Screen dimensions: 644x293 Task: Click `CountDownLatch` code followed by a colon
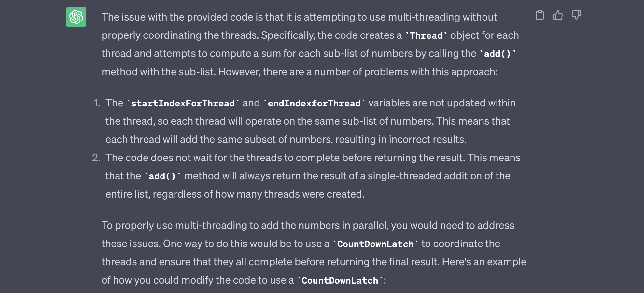(340, 280)
